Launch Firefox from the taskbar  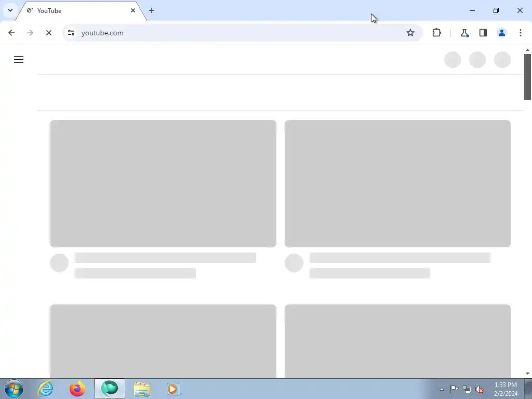(x=77, y=389)
